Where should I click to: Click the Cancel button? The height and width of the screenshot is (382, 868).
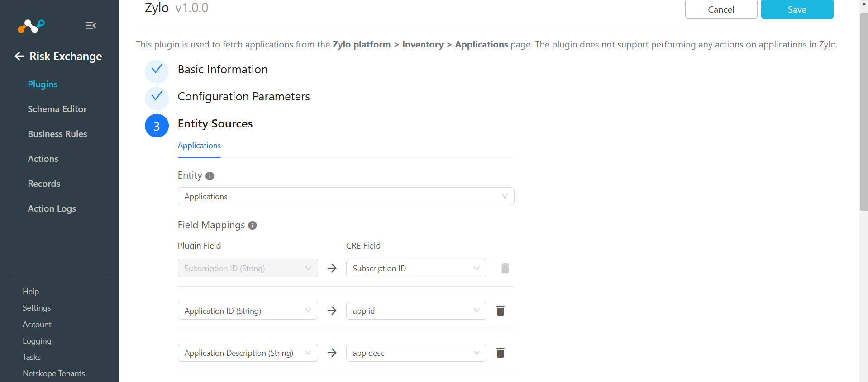coord(721,9)
